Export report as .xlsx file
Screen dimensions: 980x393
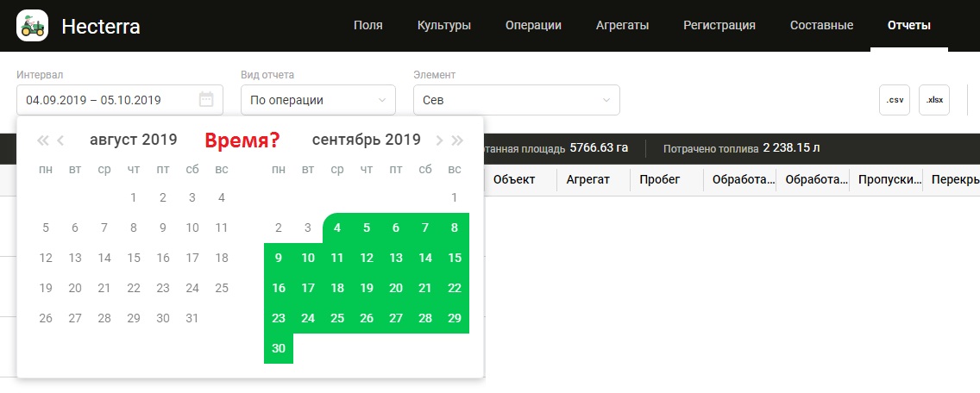pyautogui.click(x=934, y=100)
